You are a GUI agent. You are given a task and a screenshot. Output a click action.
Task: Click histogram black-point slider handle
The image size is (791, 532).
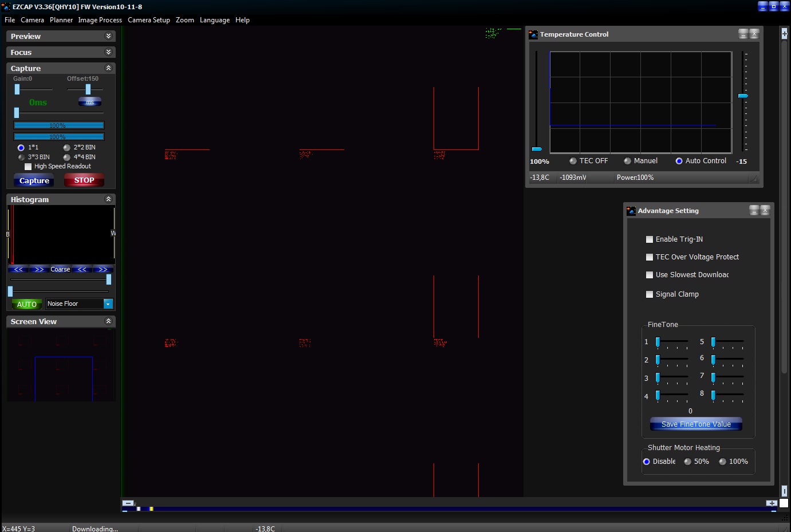(x=10, y=291)
